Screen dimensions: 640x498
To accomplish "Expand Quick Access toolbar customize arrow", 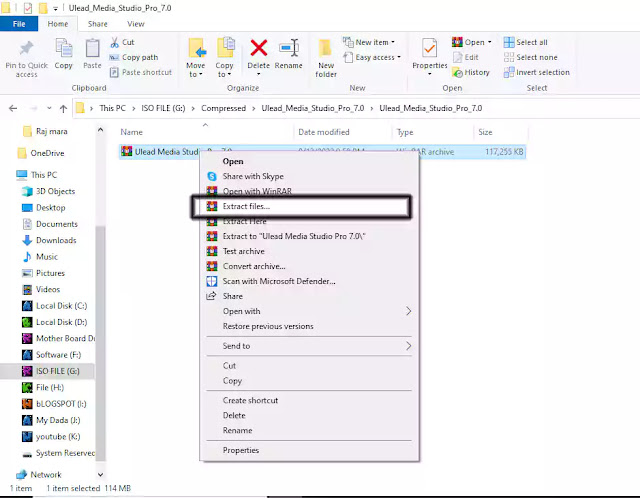I will click(x=55, y=8).
